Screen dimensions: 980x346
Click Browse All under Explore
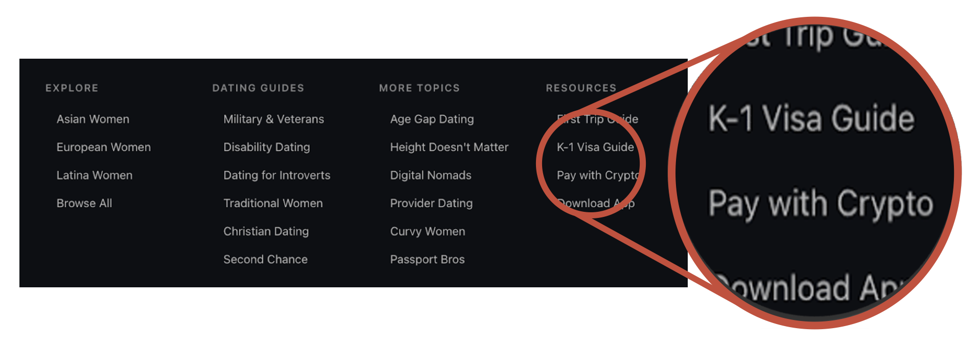pyautogui.click(x=84, y=203)
